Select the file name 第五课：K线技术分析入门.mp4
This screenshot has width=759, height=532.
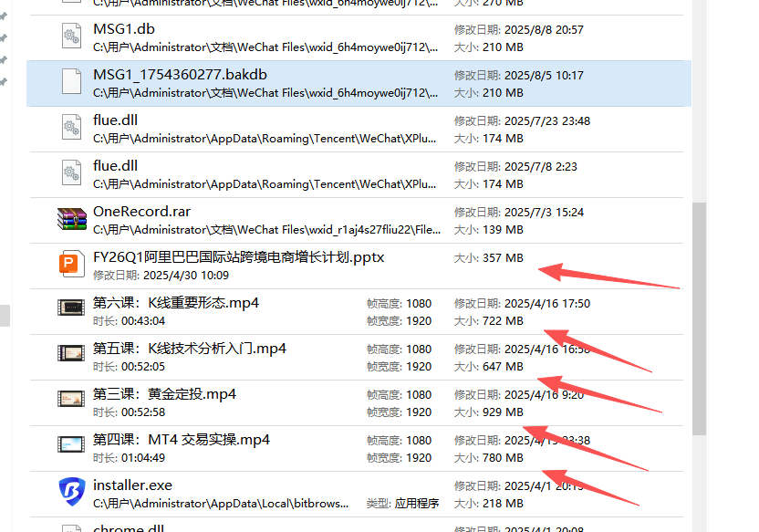[x=189, y=348]
